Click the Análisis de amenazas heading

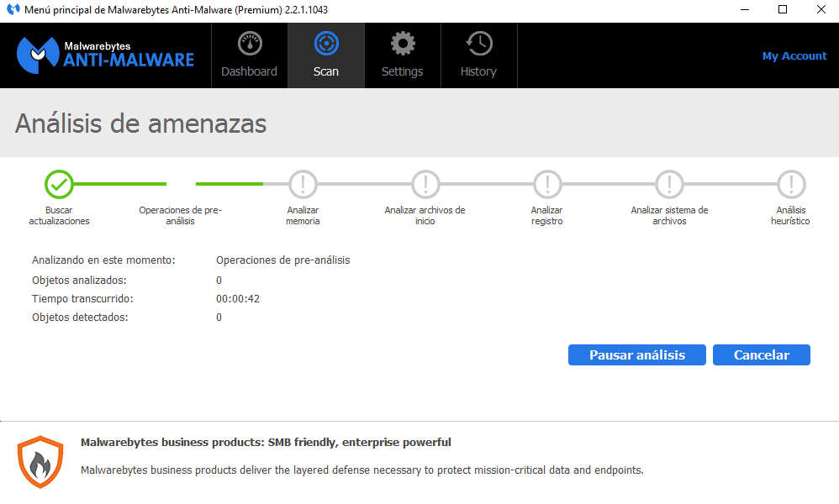point(140,123)
